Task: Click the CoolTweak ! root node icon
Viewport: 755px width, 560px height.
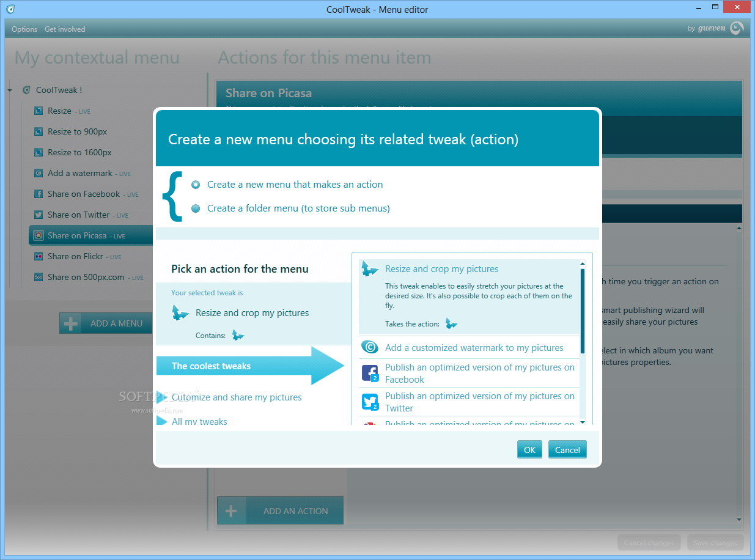Action: coord(26,90)
